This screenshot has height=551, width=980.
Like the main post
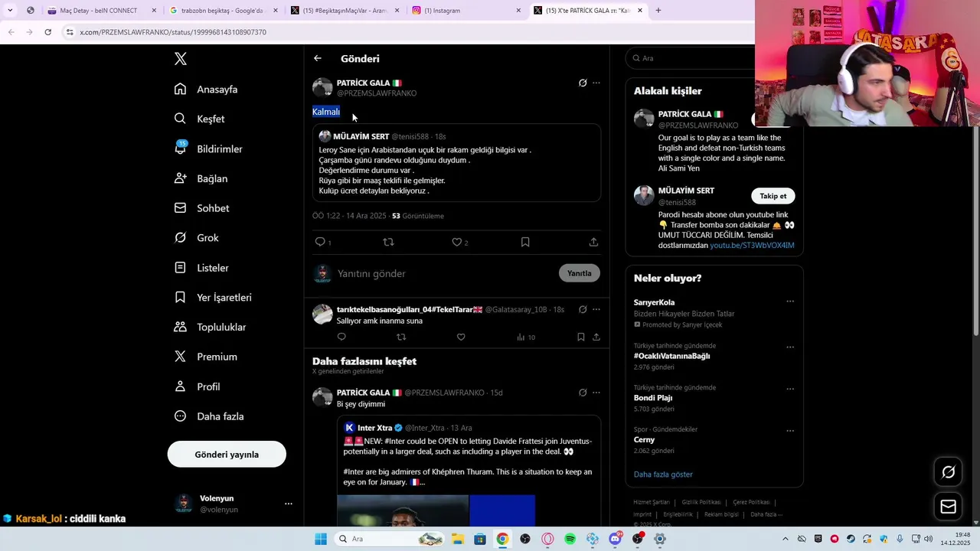coord(457,242)
